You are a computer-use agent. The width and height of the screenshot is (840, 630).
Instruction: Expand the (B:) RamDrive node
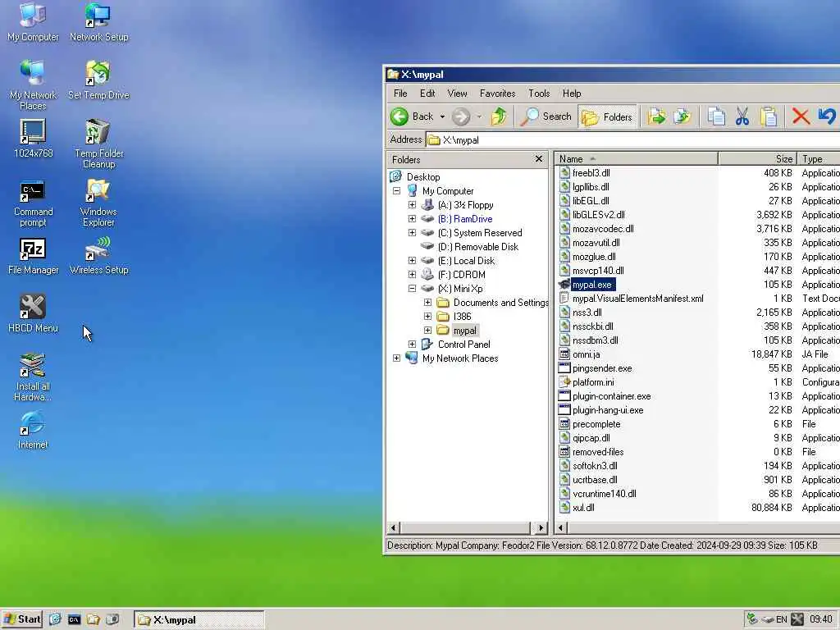click(412, 218)
